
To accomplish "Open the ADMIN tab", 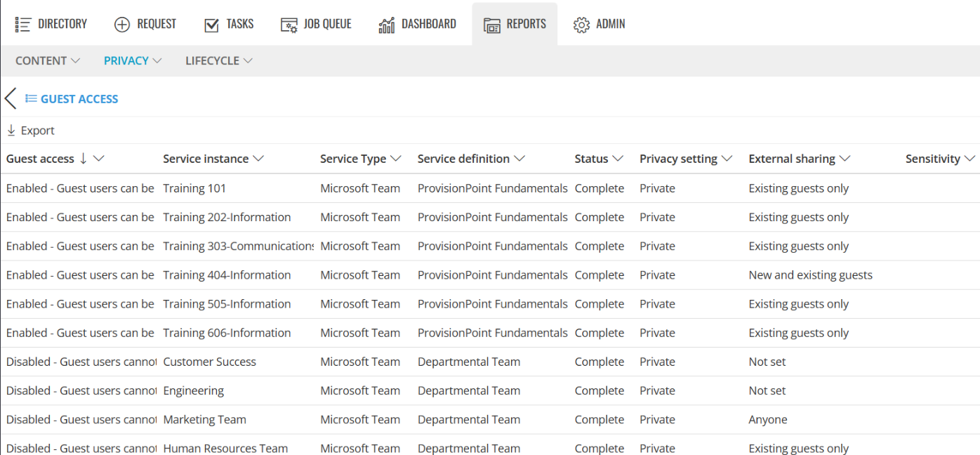I will pos(599,25).
